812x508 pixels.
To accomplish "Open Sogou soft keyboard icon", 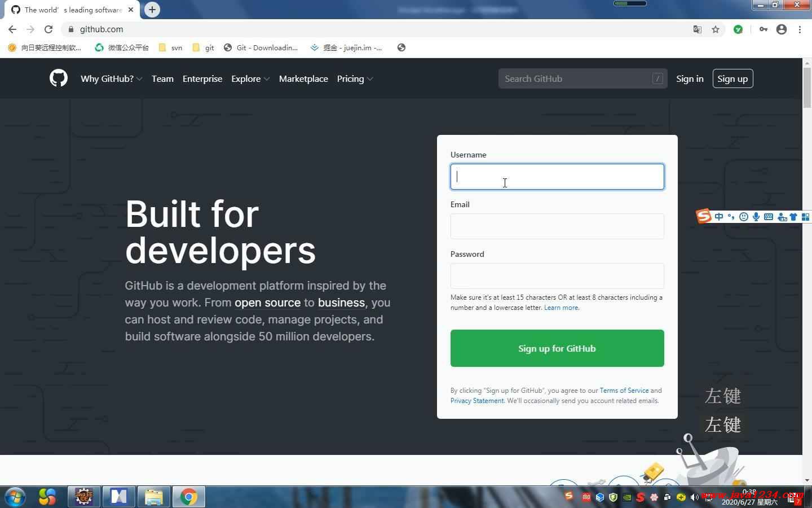I will point(769,217).
